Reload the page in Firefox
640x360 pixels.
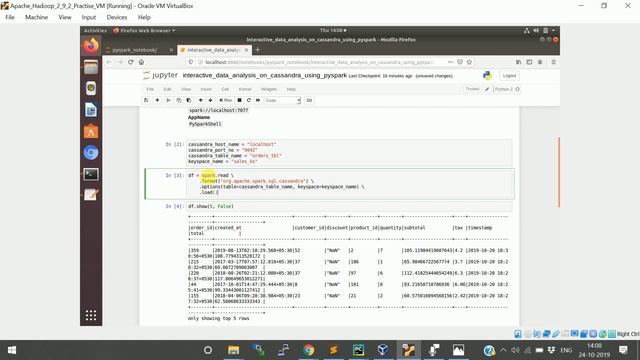click(x=131, y=62)
